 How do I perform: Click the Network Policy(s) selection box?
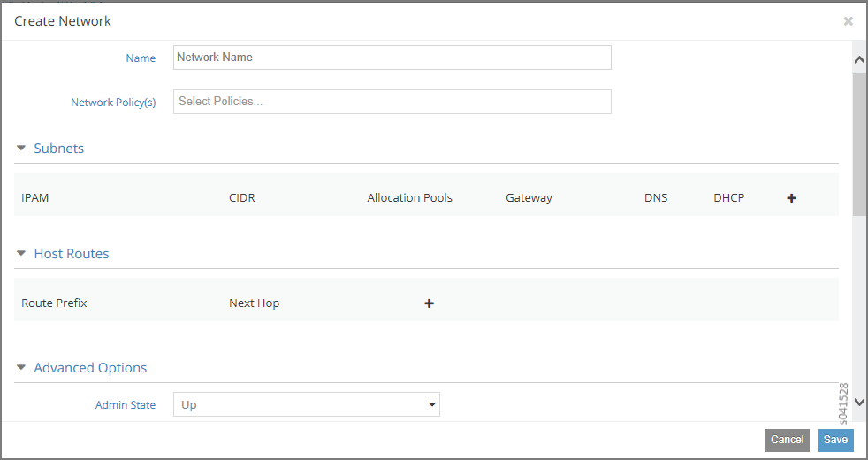[392, 102]
